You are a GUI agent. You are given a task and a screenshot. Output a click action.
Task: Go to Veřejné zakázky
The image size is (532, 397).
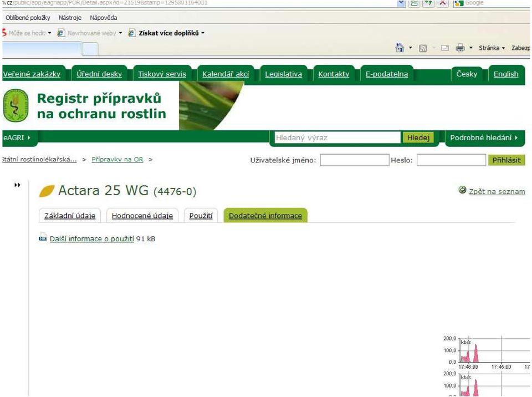(x=32, y=74)
